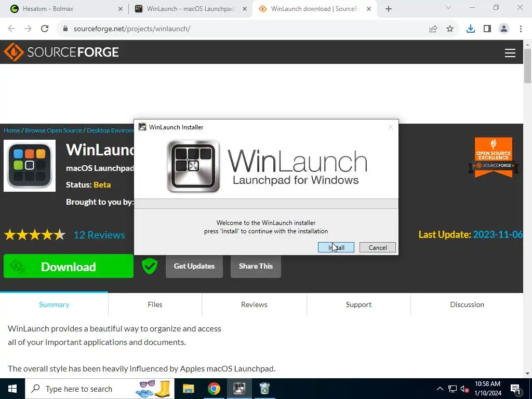Open the tab search dropdown arrow

click(x=448, y=7)
